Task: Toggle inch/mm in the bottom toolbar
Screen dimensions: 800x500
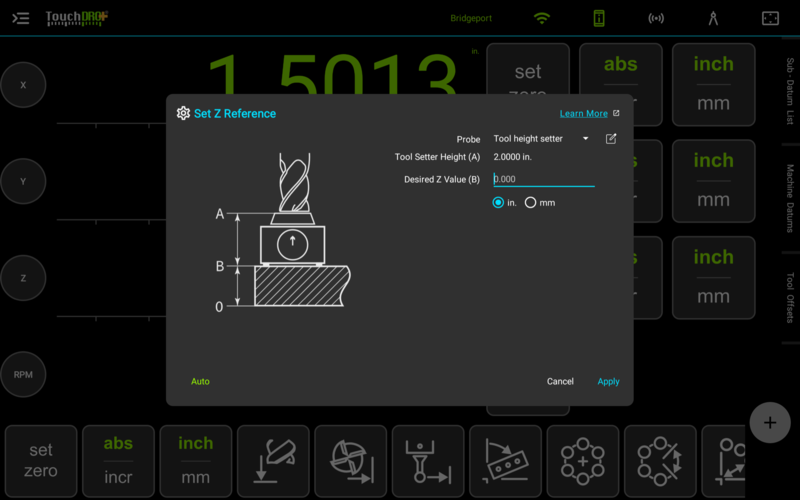Action: pyautogui.click(x=196, y=461)
